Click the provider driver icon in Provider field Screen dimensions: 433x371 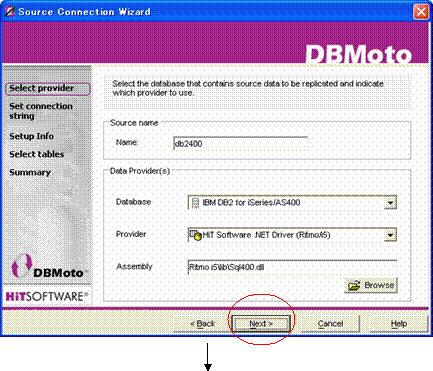click(196, 235)
